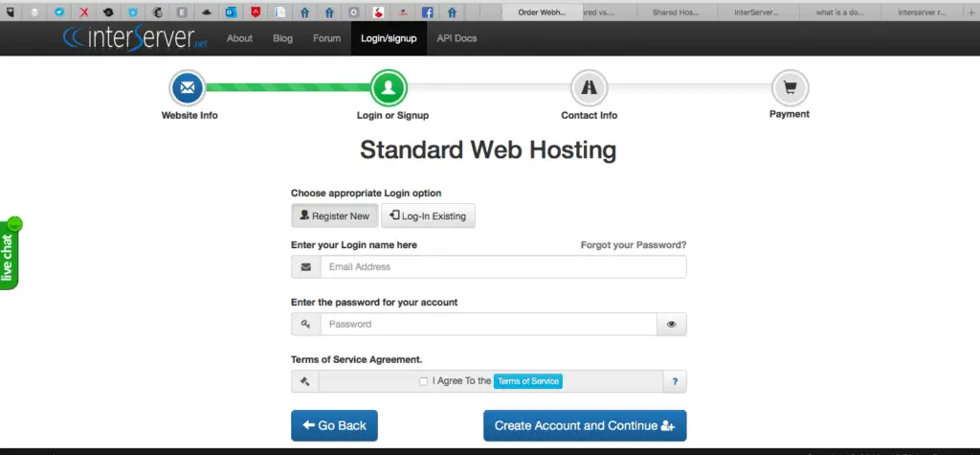Click the gavel icon in Terms row
The width and height of the screenshot is (980, 455).
[x=305, y=381]
